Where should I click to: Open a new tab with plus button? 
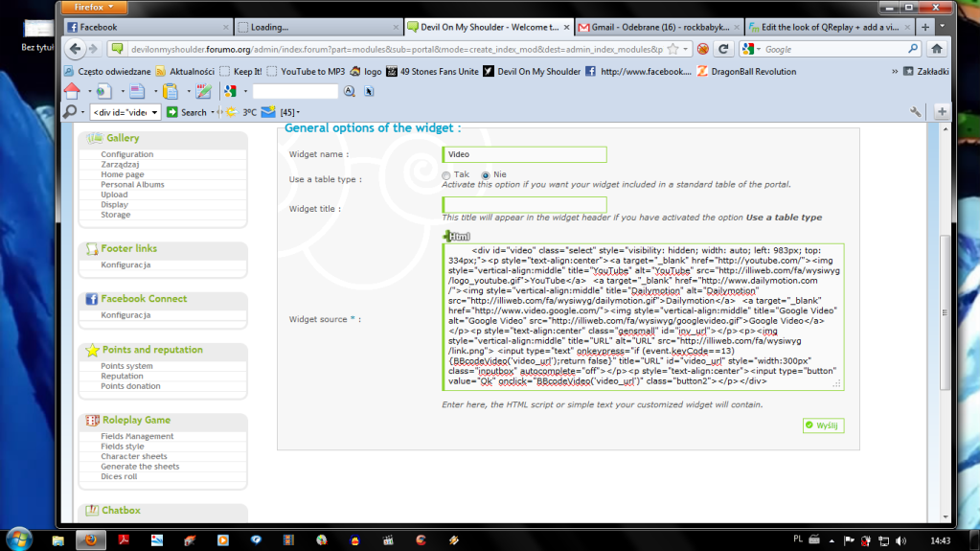pyautogui.click(x=925, y=27)
